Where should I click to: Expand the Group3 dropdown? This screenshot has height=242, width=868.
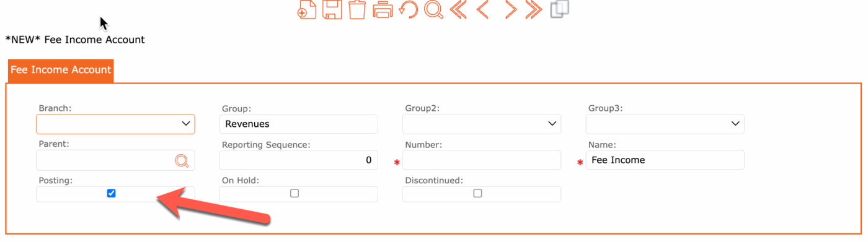(x=665, y=124)
